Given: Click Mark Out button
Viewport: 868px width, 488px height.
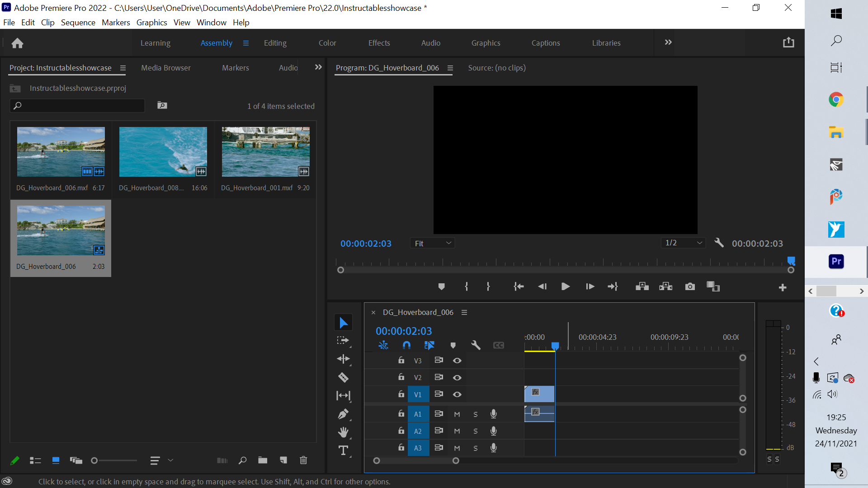Looking at the screenshot, I should tap(488, 286).
